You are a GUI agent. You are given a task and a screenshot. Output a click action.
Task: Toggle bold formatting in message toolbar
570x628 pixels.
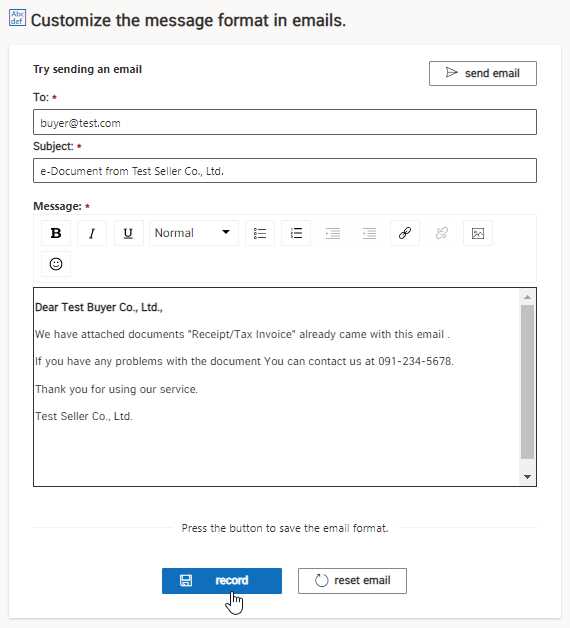click(56, 233)
